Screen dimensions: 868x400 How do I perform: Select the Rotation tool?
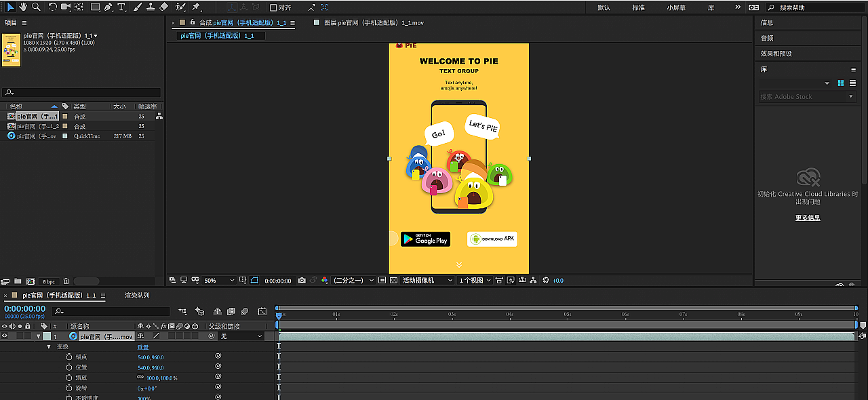tap(52, 7)
